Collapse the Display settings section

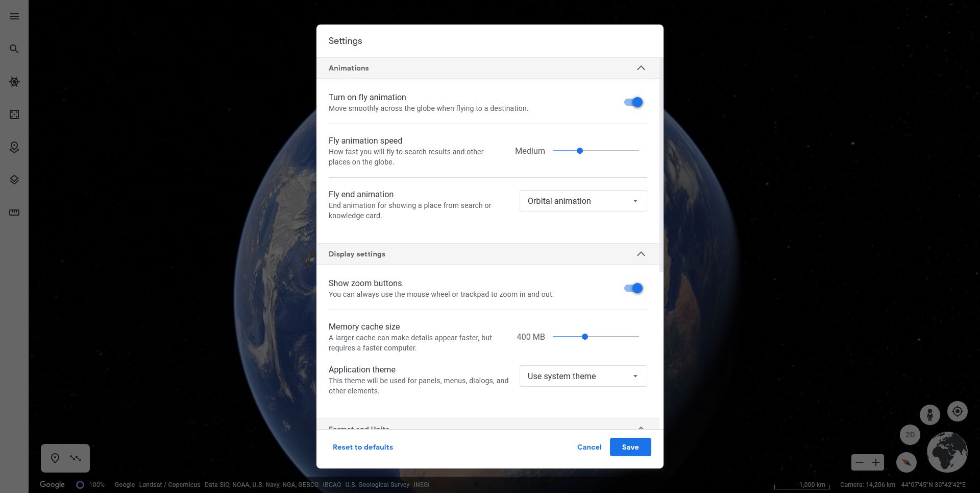click(x=641, y=254)
